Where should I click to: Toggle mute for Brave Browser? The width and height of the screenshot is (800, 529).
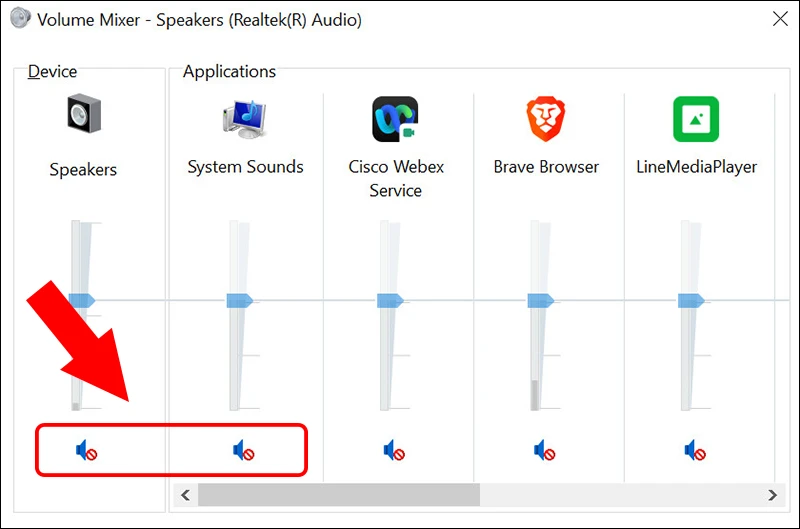(545, 452)
